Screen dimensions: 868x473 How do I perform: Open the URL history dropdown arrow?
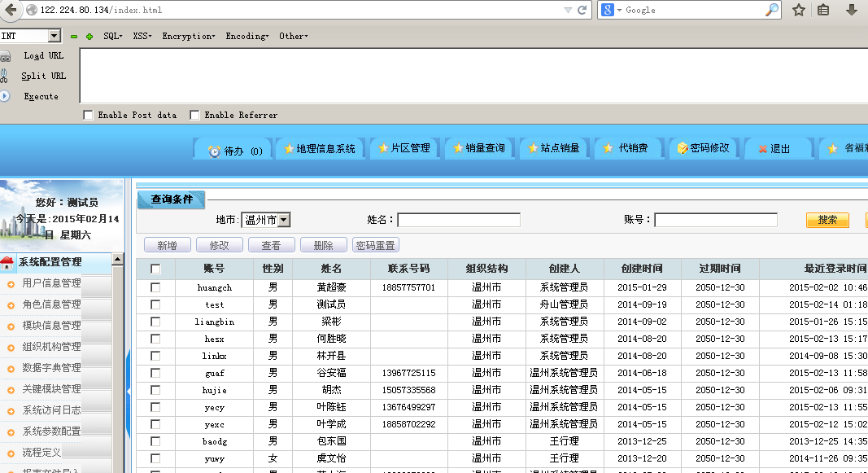coord(568,10)
